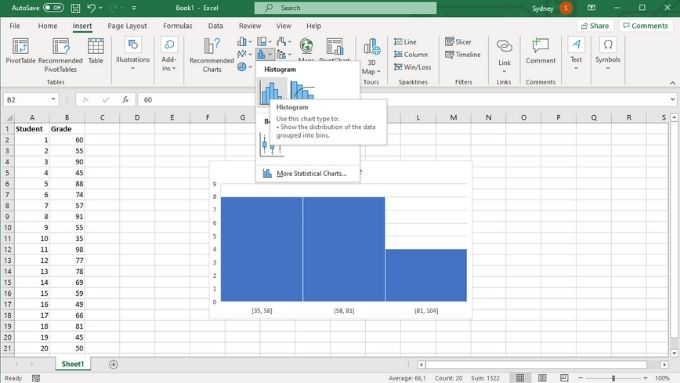Viewport: 680px width, 383px height.
Task: Open More Statistical Charts
Action: pyautogui.click(x=307, y=173)
